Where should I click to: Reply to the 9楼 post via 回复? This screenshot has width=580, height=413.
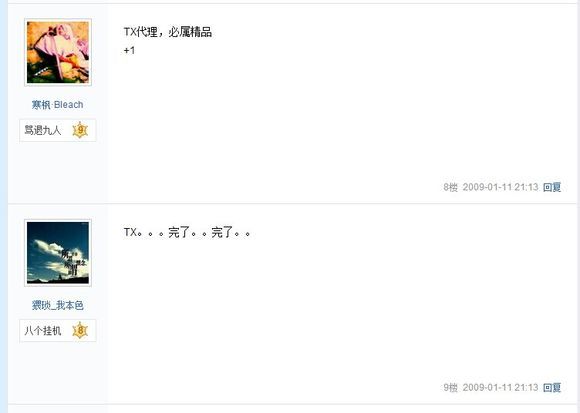(552, 387)
